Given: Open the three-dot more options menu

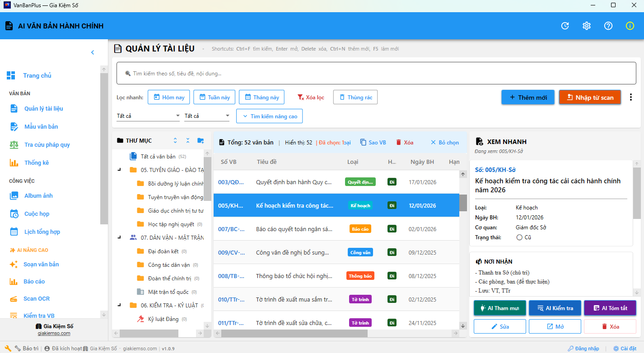Looking at the screenshot, I should tap(631, 97).
